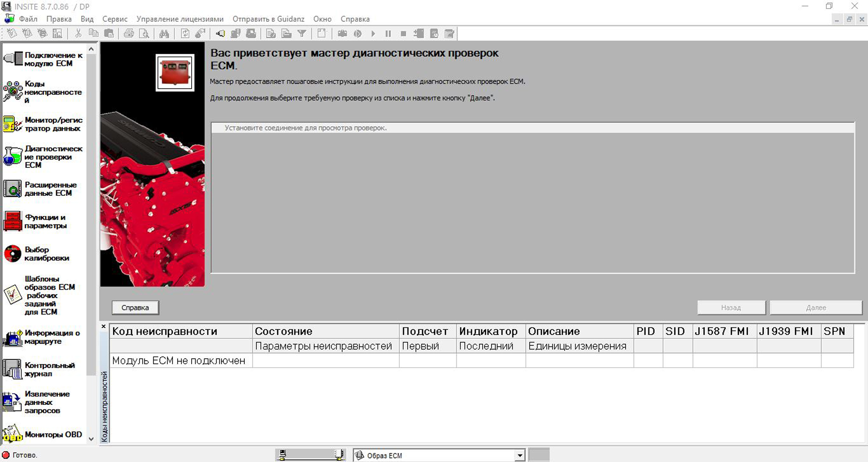This screenshot has height=462, width=868.
Task: Close the fault codes bottom panel
Action: point(103,326)
